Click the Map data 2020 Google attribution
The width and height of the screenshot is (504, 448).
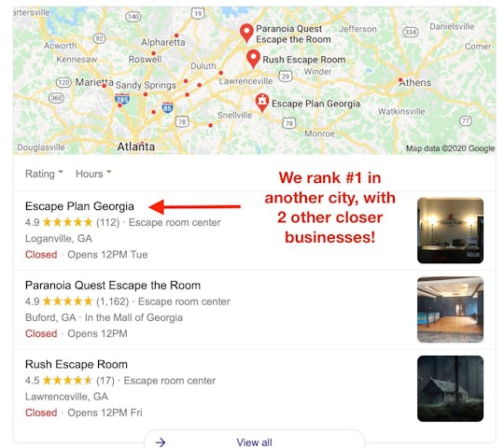pos(450,148)
